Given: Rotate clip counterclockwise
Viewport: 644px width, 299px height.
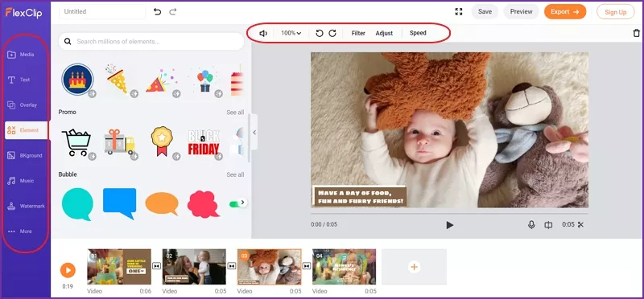Looking at the screenshot, I should (x=319, y=33).
